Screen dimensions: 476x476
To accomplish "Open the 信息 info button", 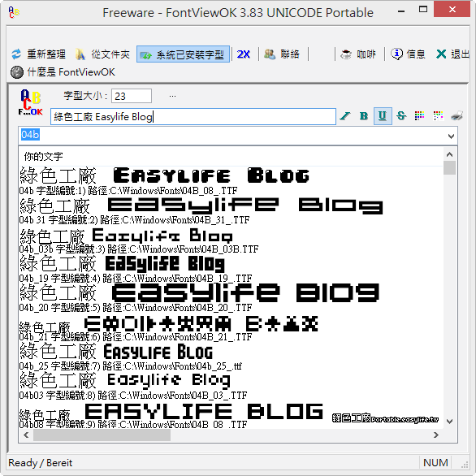I will pos(408,54).
